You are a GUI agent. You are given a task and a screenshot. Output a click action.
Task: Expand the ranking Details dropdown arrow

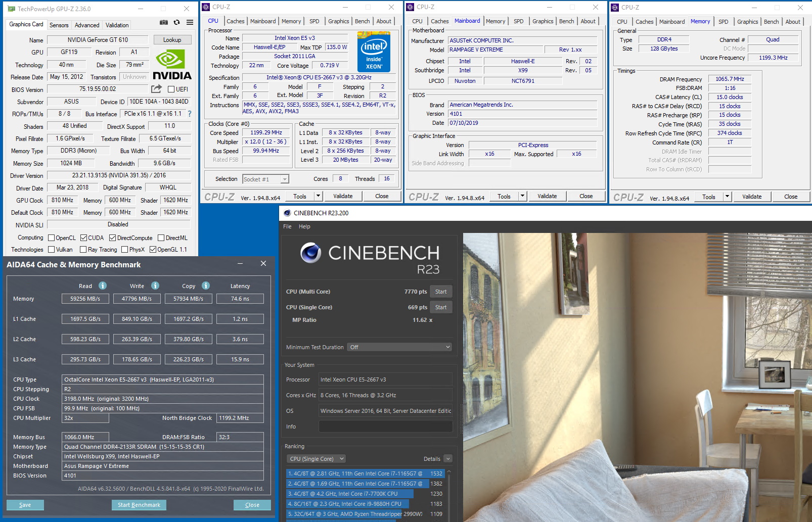coord(448,459)
